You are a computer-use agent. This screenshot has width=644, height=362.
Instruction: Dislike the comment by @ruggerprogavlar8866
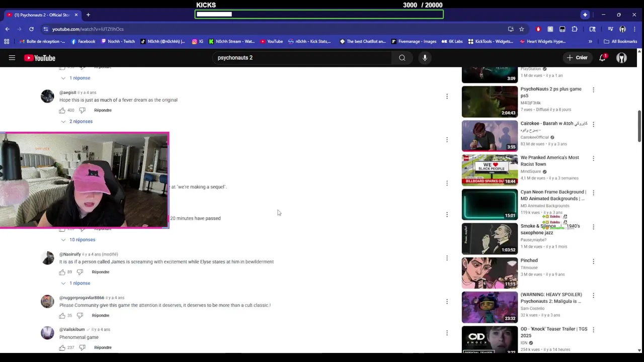point(80,315)
